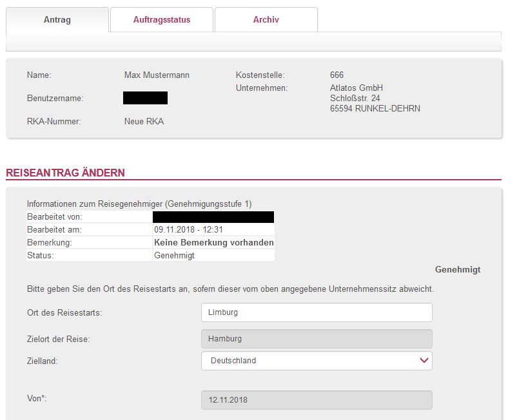Image resolution: width=508 pixels, height=420 pixels.
Task: Click the redacted Bearbeitet von value
Action: coord(213,217)
